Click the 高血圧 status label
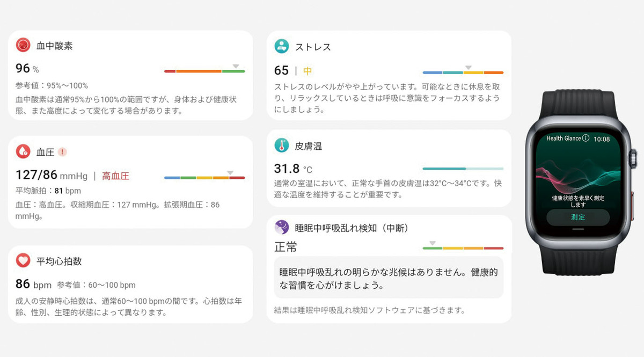Screen dimensions: 644x357 [x=115, y=176]
